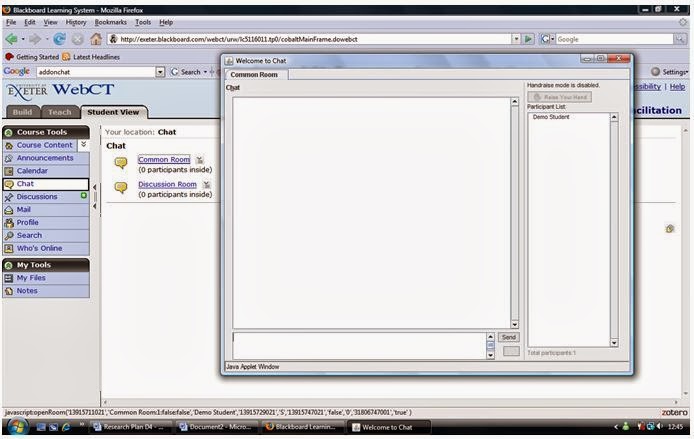The width and height of the screenshot is (694, 439).
Task: Open the Getting Started bookmark
Action: pyautogui.click(x=32, y=57)
